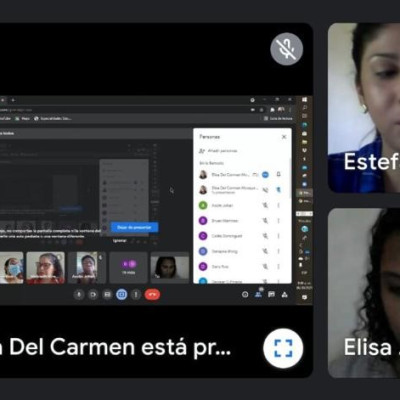
Task: Open the three-dot more options in call bar
Action: [x=136, y=295]
